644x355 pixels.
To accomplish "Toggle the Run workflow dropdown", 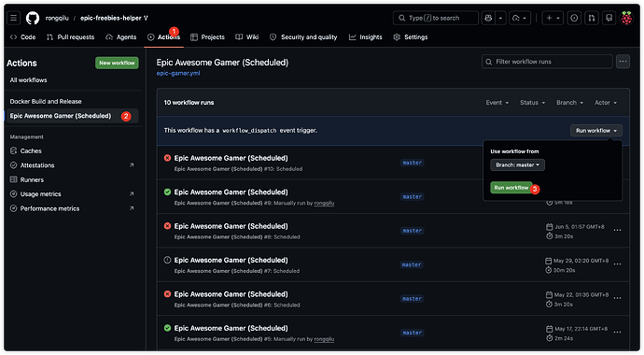I will pyautogui.click(x=596, y=131).
